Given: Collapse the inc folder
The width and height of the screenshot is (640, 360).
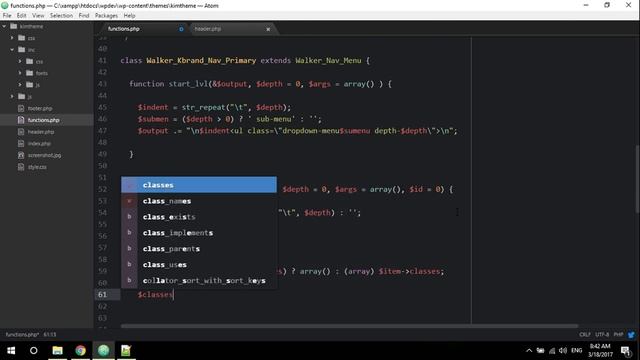Looking at the screenshot, I should click(x=12, y=50).
